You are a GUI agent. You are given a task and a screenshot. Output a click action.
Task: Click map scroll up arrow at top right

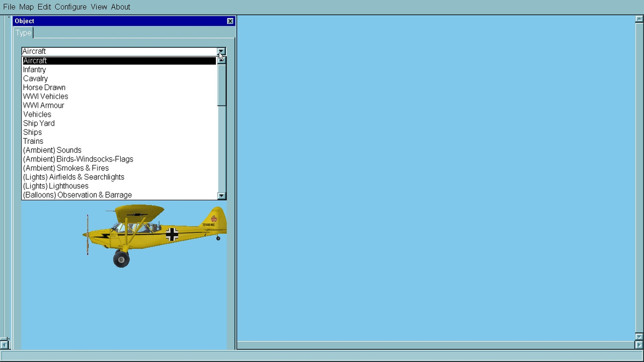point(639,19)
